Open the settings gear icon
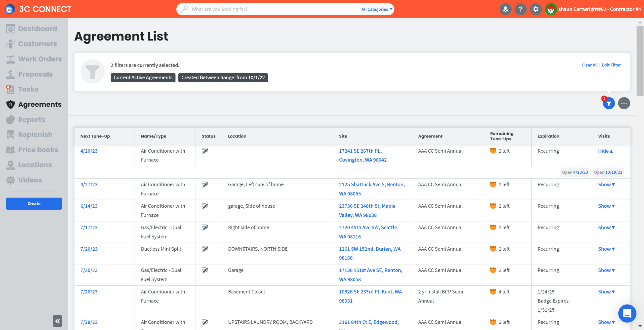 click(536, 9)
